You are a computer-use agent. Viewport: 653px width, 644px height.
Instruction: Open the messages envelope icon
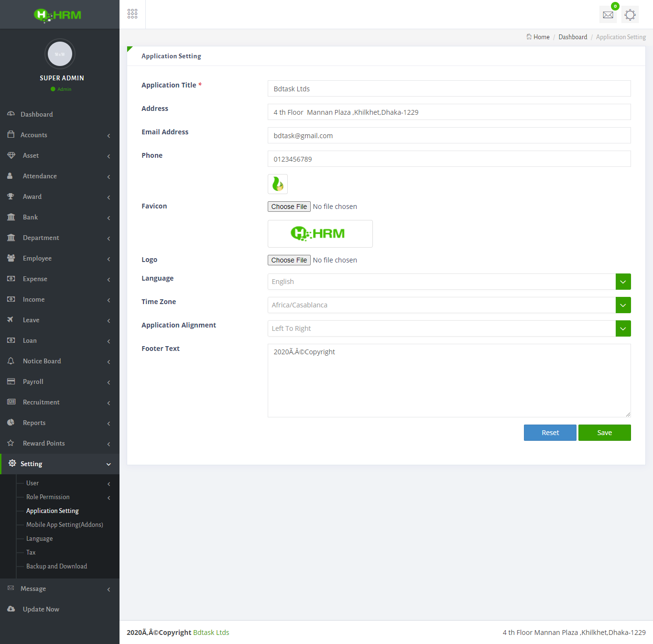pos(608,14)
